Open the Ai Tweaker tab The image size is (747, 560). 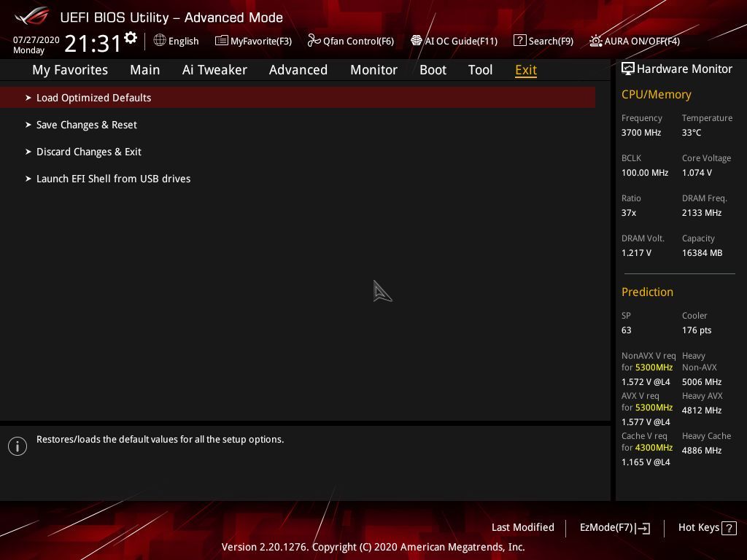click(214, 70)
